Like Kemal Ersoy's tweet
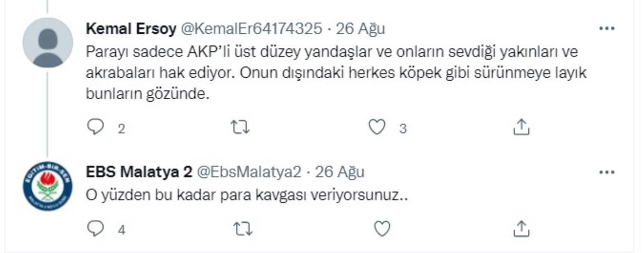The image size is (644, 253). click(377, 128)
